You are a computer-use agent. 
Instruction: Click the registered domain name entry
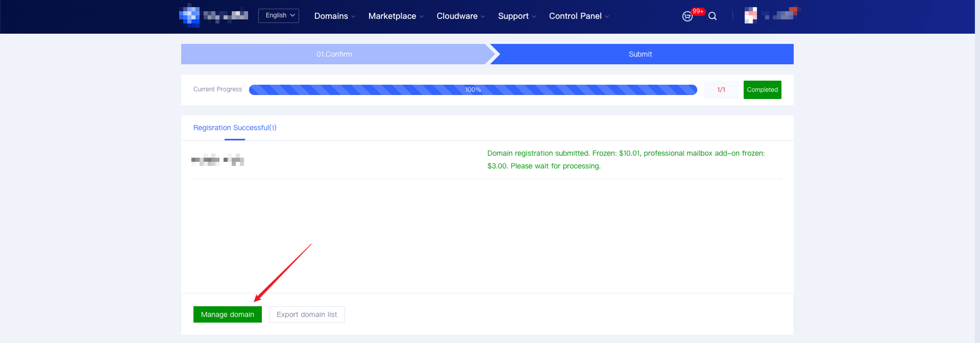click(218, 160)
